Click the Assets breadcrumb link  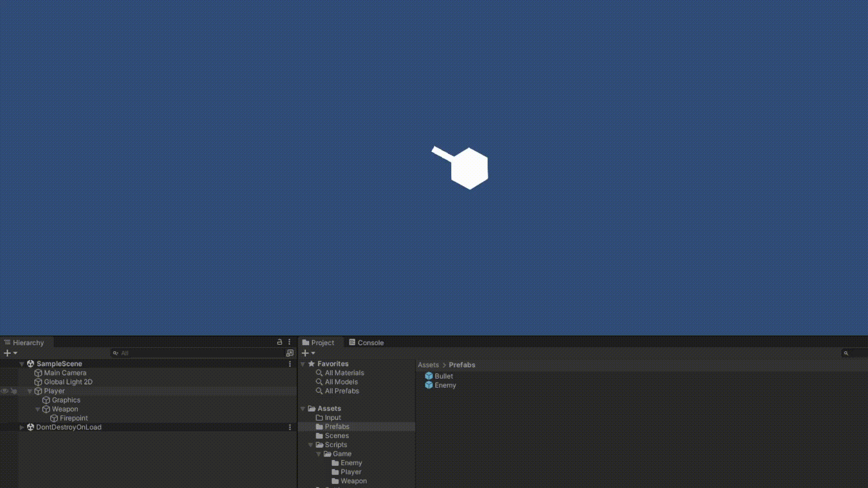click(428, 365)
